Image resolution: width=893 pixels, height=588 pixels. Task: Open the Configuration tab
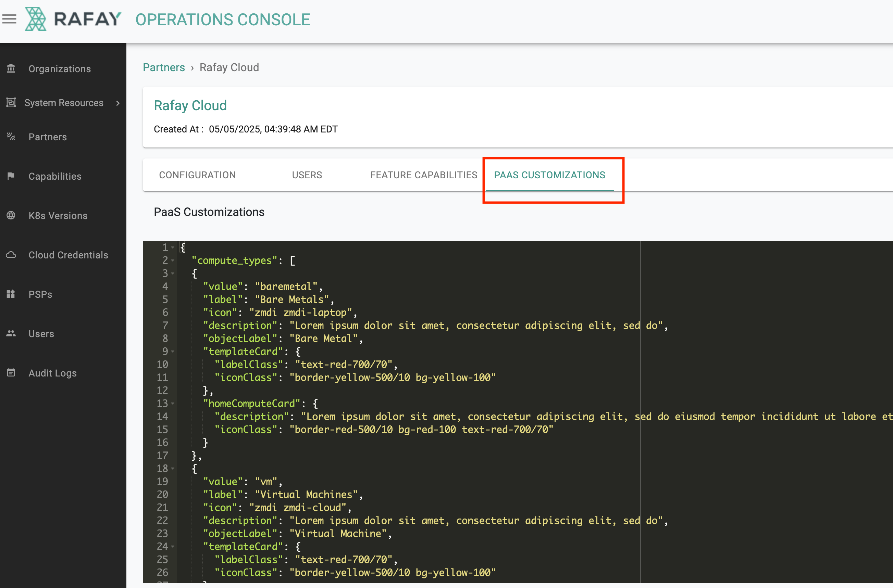tap(197, 175)
